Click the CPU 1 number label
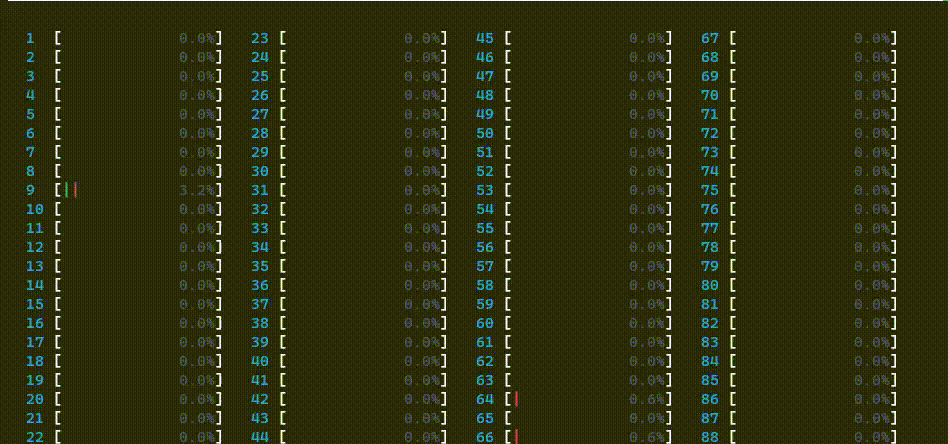The height and width of the screenshot is (444, 948). click(x=30, y=38)
